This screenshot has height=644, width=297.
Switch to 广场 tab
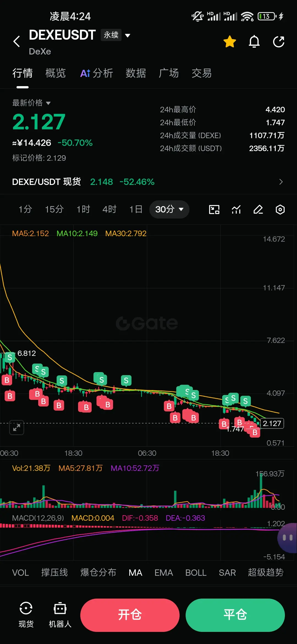coord(169,73)
